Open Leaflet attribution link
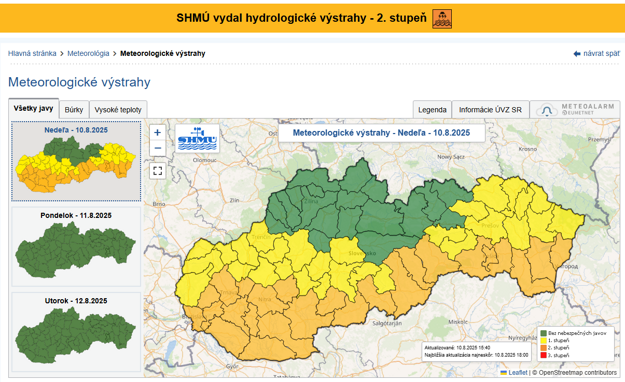The width and height of the screenshot is (625, 382). tap(517, 372)
